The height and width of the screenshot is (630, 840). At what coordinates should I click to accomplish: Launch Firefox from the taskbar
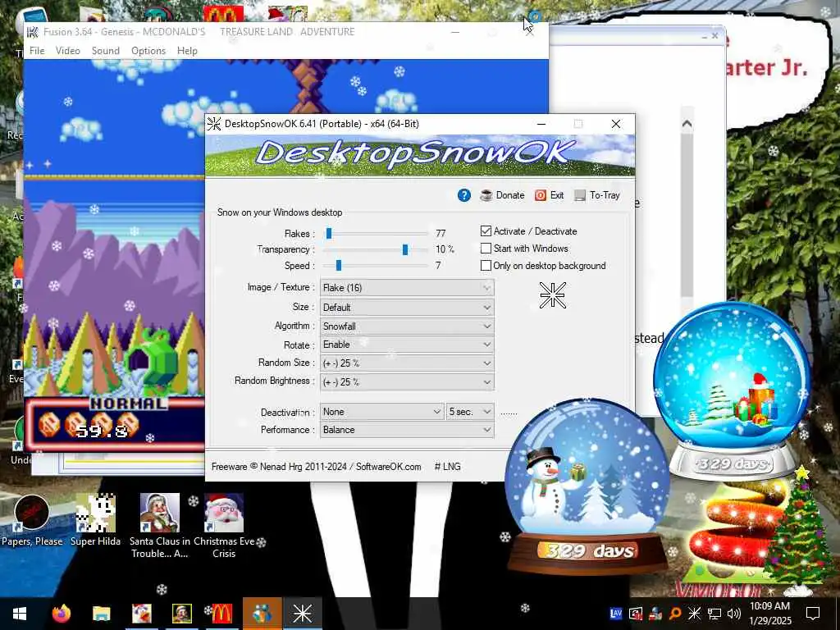[x=61, y=614]
